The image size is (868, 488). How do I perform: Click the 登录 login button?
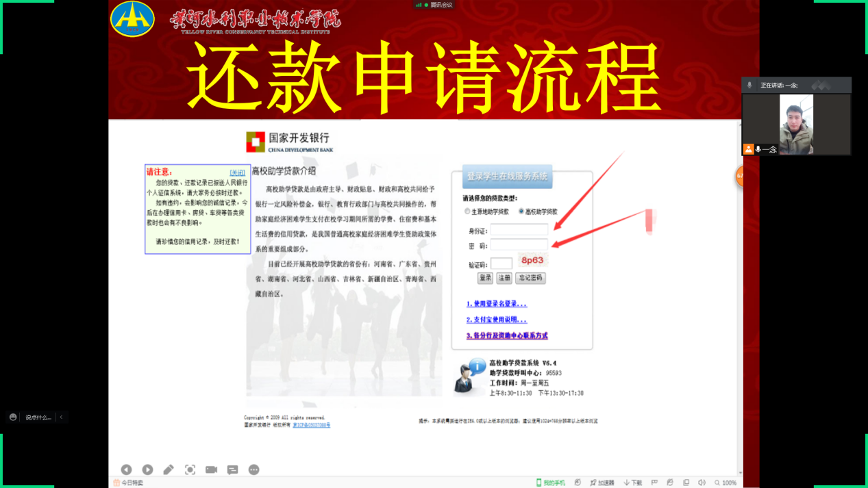click(485, 278)
